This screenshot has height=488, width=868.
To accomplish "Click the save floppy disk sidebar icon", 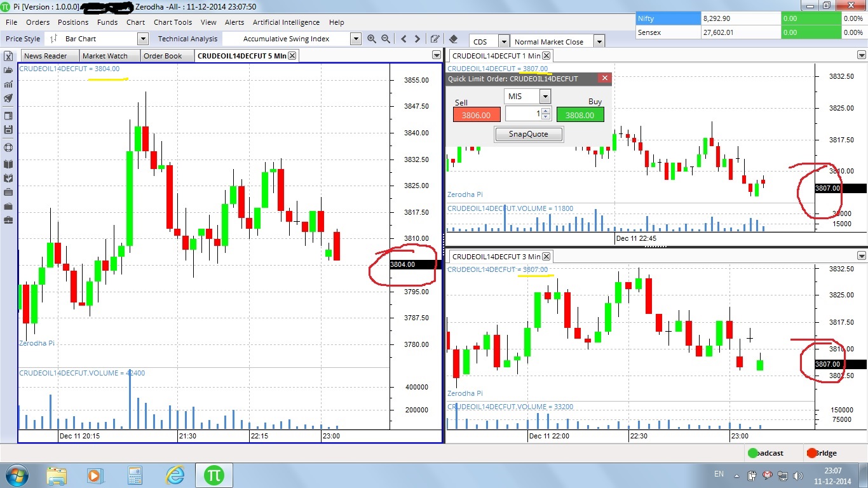I will 8,130.
